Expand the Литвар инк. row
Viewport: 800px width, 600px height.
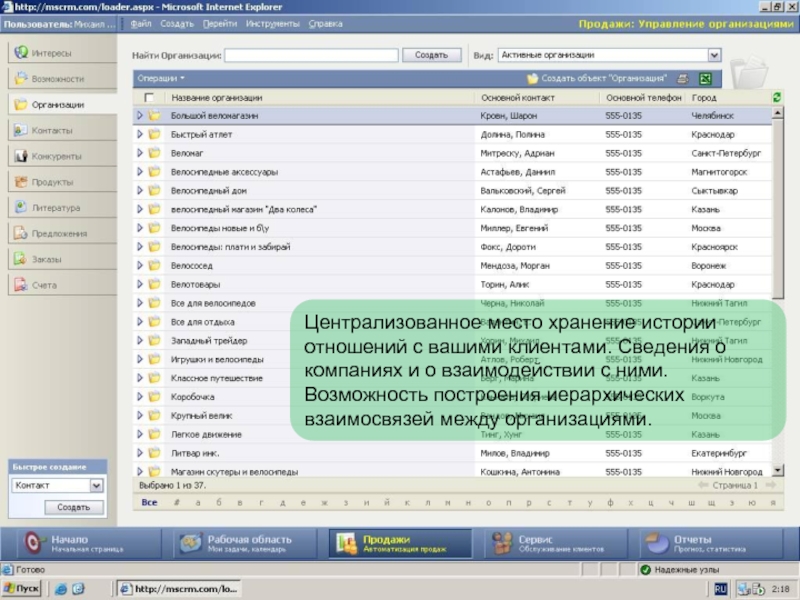[x=140, y=453]
